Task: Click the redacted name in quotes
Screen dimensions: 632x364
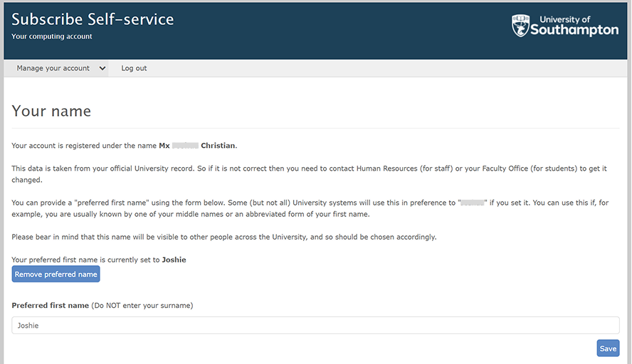Action: 472,203
